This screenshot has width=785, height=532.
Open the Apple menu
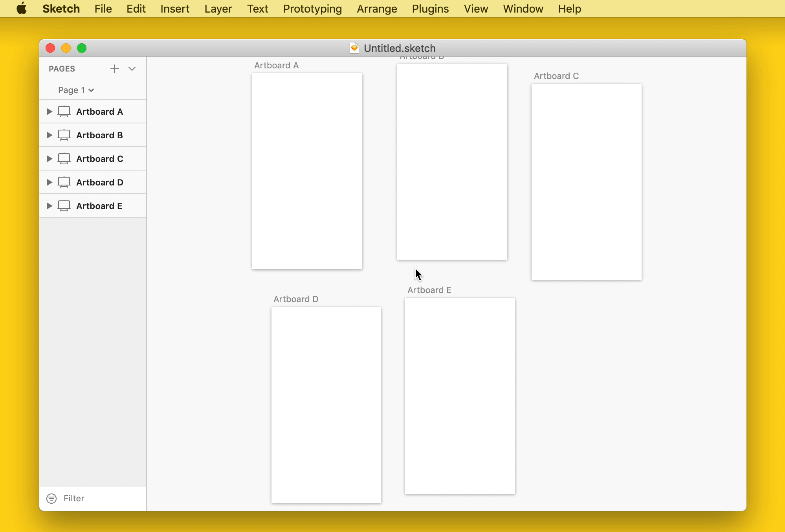(x=22, y=9)
